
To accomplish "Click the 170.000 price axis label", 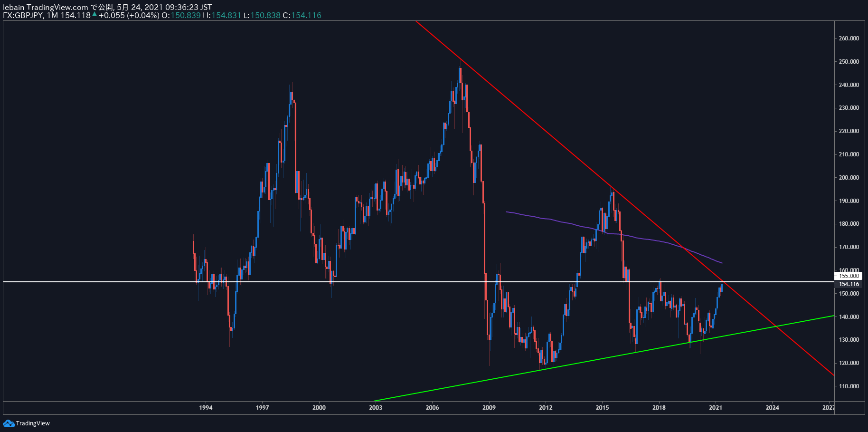I will (849, 247).
